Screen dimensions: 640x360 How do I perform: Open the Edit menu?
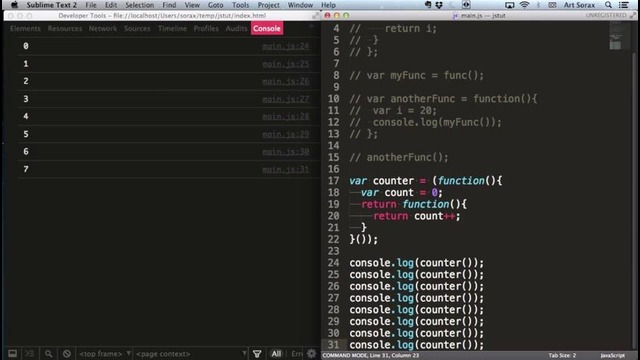111,5
